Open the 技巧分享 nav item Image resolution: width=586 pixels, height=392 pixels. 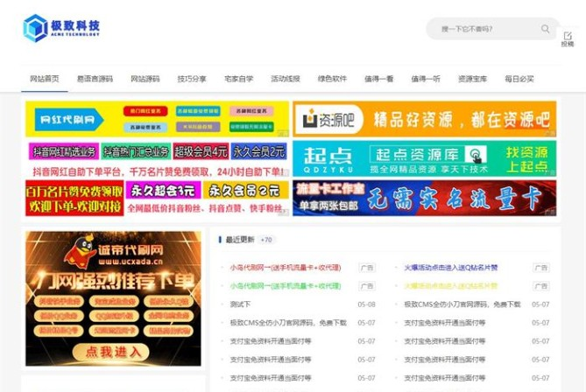pos(192,79)
